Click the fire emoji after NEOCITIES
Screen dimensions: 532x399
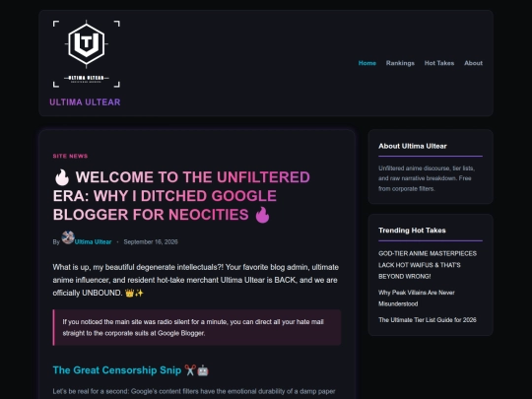click(x=262, y=215)
